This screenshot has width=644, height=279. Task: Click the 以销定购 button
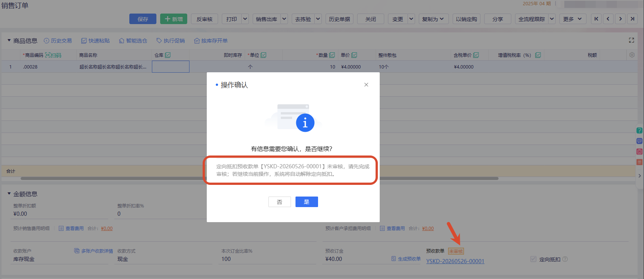coord(467,19)
